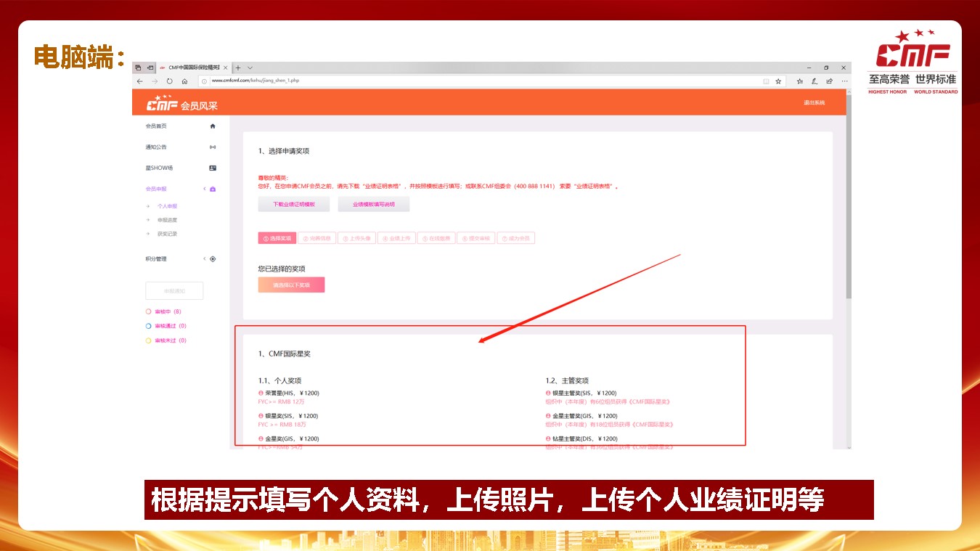The height and width of the screenshot is (551, 980).
Task: Select the 审核未过 (0) status filter
Action: point(166,340)
